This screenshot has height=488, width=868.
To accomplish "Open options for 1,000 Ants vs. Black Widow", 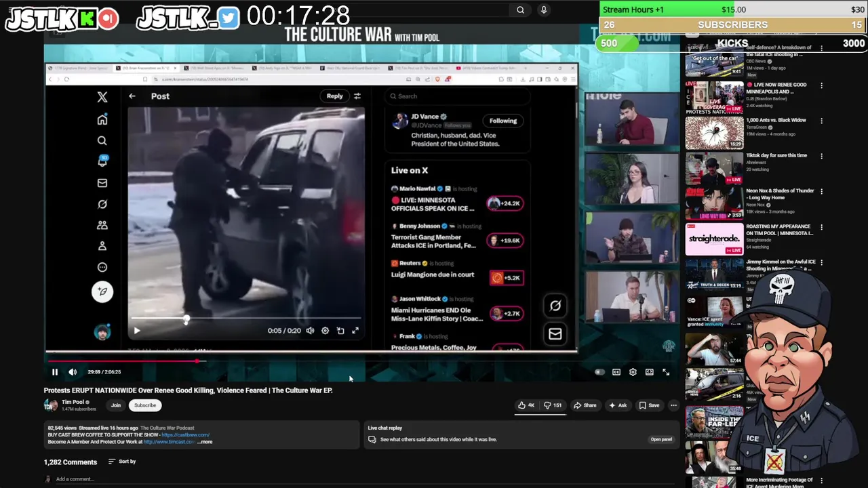I will 822,121.
